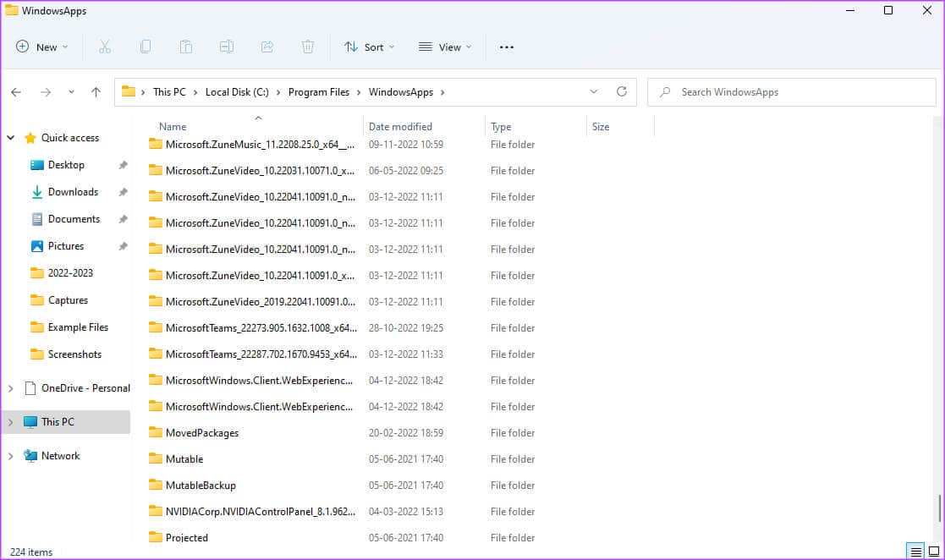Expand the Network node
The width and height of the screenshot is (945, 560).
pyautogui.click(x=11, y=456)
